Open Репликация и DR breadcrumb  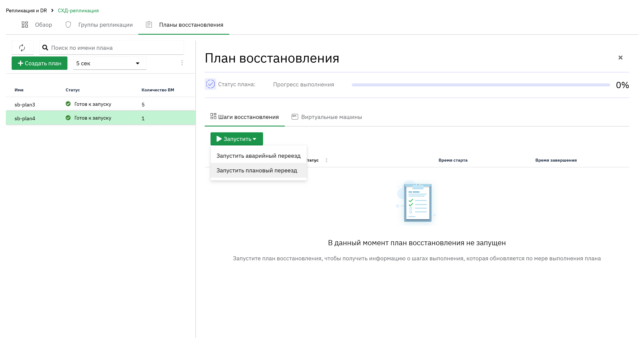click(x=26, y=11)
